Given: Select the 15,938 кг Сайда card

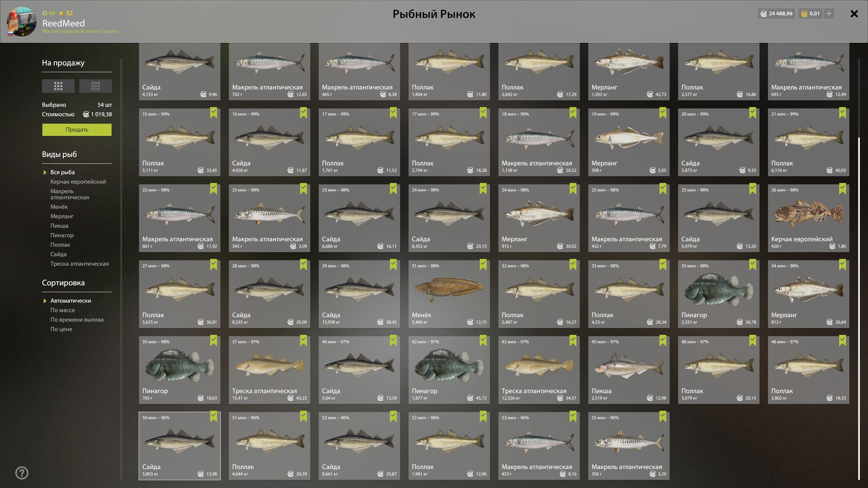Looking at the screenshot, I should [359, 294].
